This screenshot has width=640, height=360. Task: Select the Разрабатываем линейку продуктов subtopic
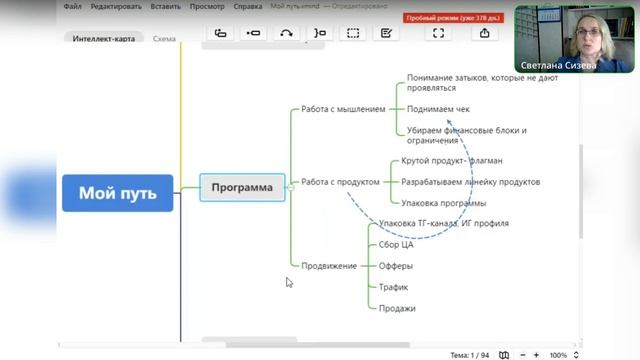(471, 182)
